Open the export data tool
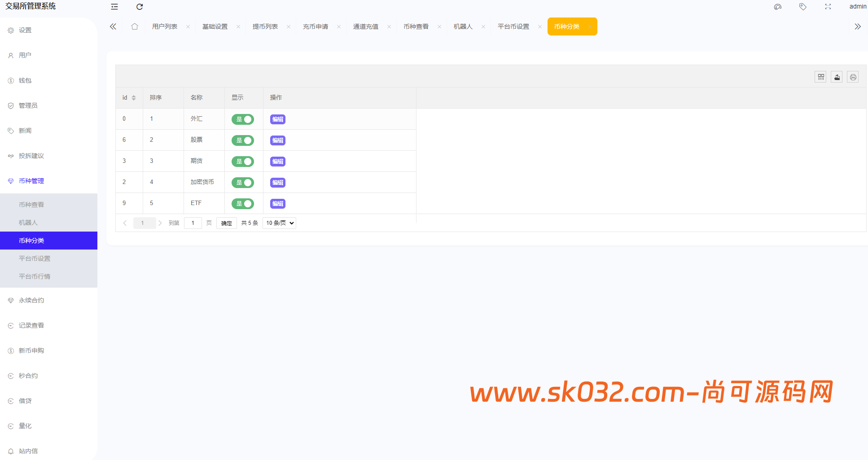The width and height of the screenshot is (868, 460). (837, 77)
